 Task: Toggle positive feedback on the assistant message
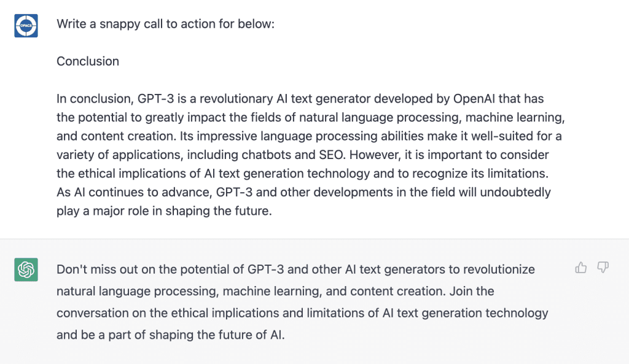(x=581, y=268)
